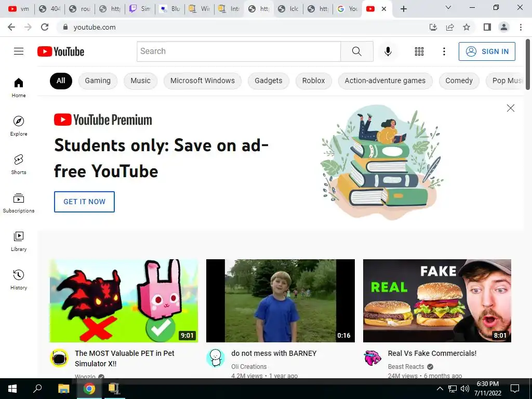The image size is (532, 399).
Task: Open History in sidebar
Action: pos(19,280)
